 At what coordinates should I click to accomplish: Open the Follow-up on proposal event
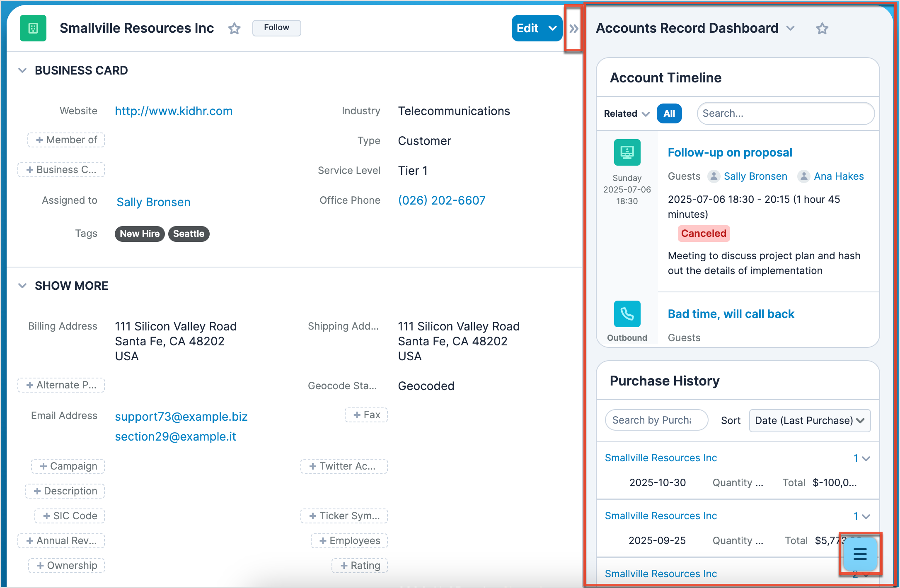(730, 152)
